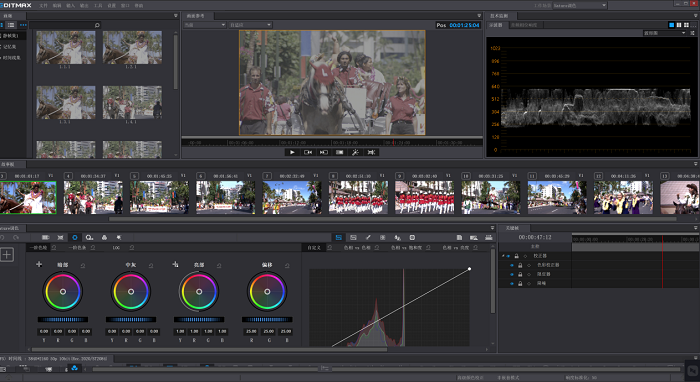Open the first dropdown in 画面参考 panel
The image size is (700, 382).
(204, 25)
